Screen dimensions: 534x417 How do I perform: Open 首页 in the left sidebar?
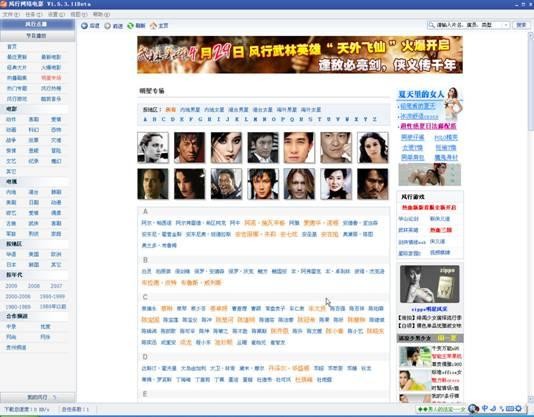click(x=12, y=47)
